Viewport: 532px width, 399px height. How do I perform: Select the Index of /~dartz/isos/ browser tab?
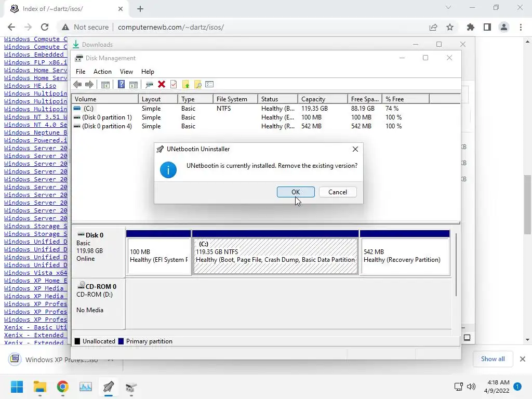click(x=66, y=9)
